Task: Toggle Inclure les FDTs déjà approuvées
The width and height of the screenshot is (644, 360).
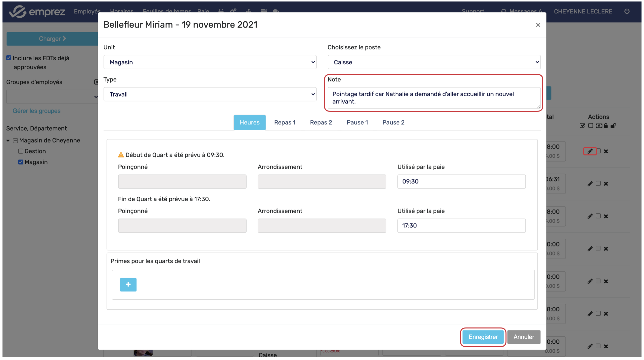Action: 9,58
